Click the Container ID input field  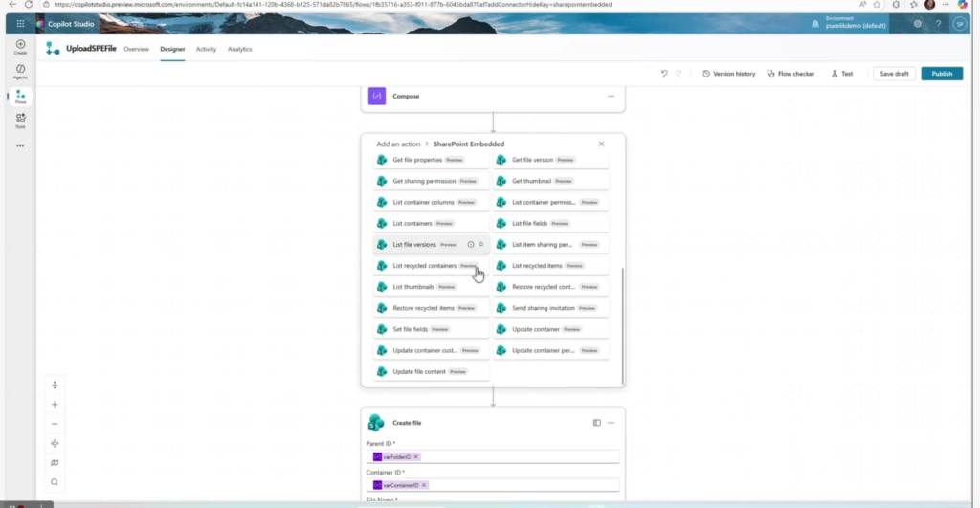[493, 485]
